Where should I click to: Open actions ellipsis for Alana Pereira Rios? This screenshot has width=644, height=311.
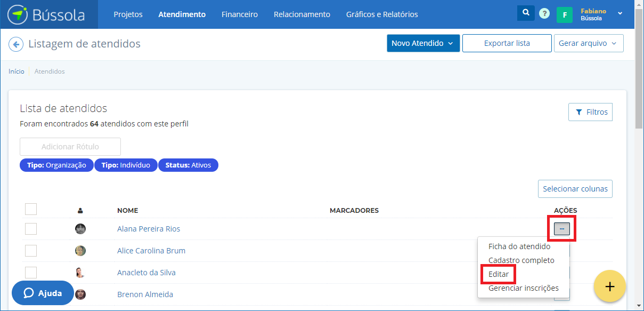(562, 229)
